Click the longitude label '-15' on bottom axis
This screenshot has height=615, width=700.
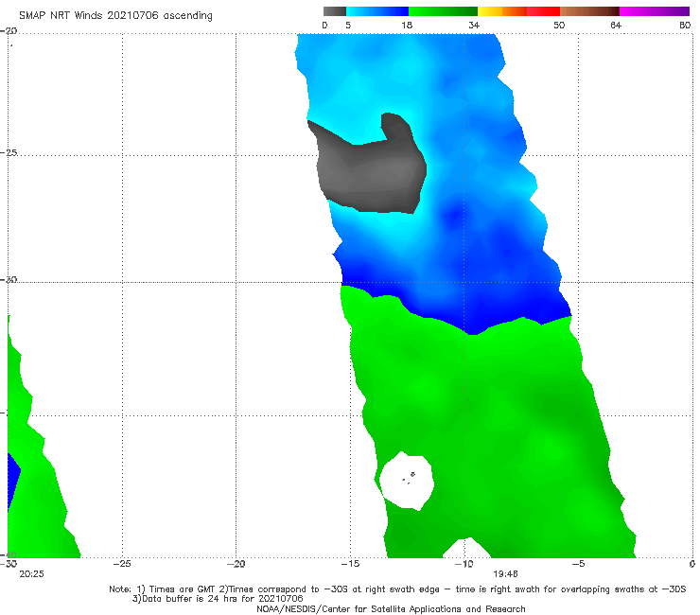coord(350,564)
